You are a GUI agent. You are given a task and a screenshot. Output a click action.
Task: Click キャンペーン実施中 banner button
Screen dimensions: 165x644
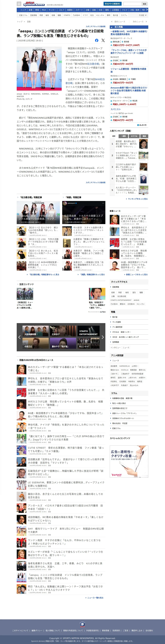click(x=112, y=4)
